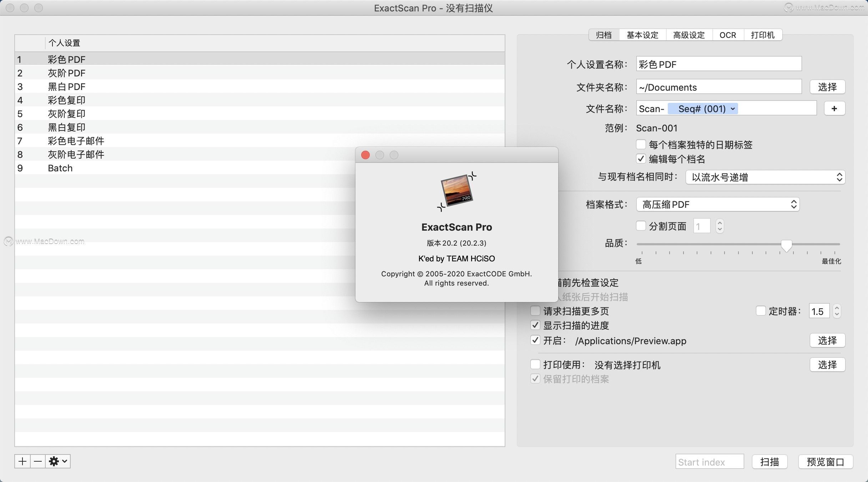
Task: Select the 灰阶 PDF profile row
Action: click(260, 73)
